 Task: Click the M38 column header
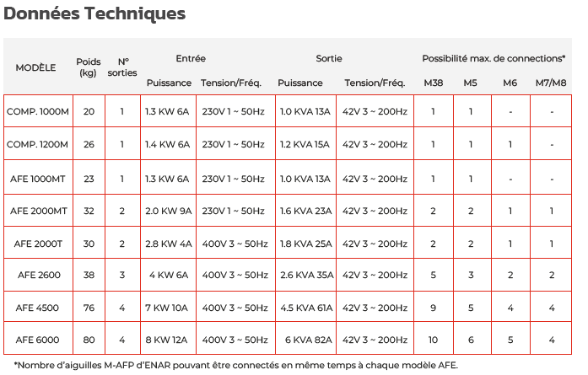point(433,83)
